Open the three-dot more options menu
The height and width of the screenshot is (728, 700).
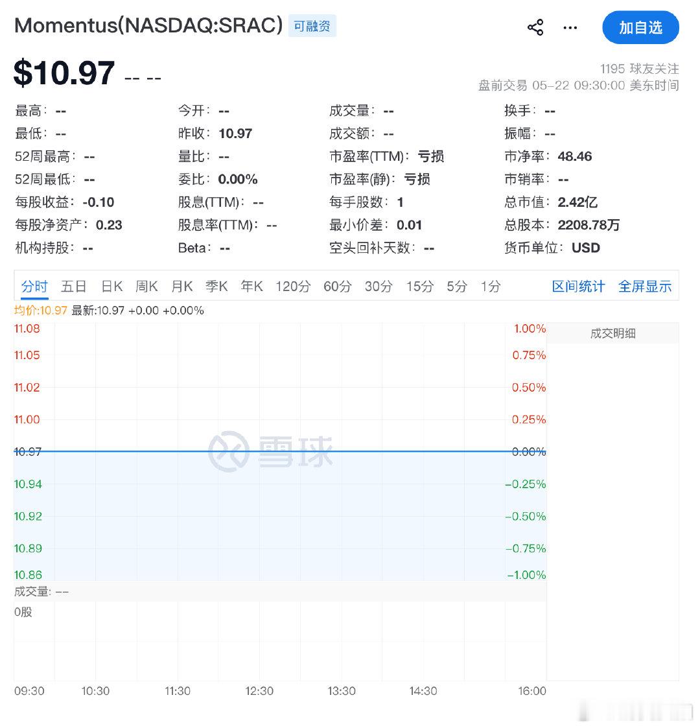click(x=570, y=28)
